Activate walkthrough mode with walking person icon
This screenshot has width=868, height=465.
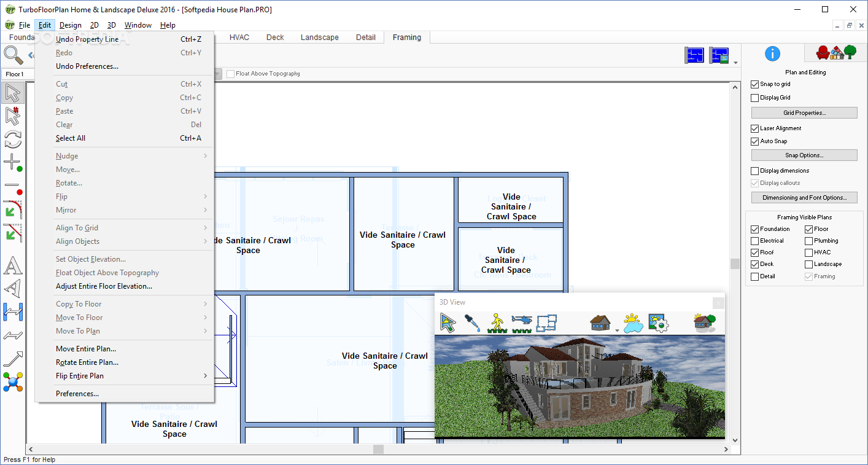click(x=497, y=322)
